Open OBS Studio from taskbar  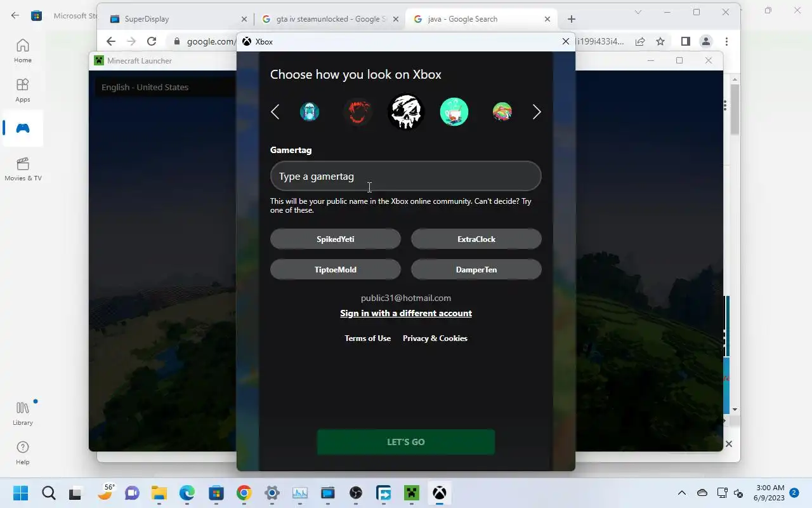(356, 493)
